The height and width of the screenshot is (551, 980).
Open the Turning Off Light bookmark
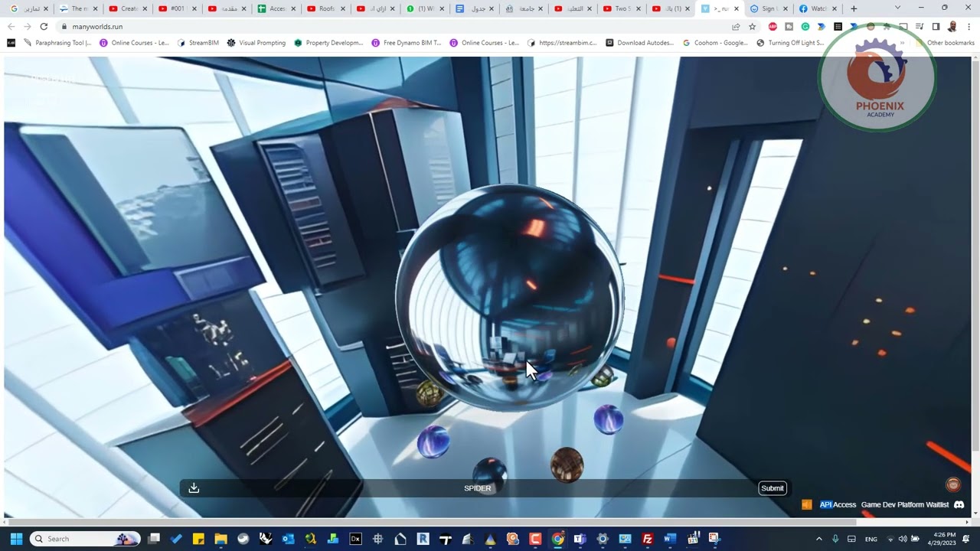790,43
